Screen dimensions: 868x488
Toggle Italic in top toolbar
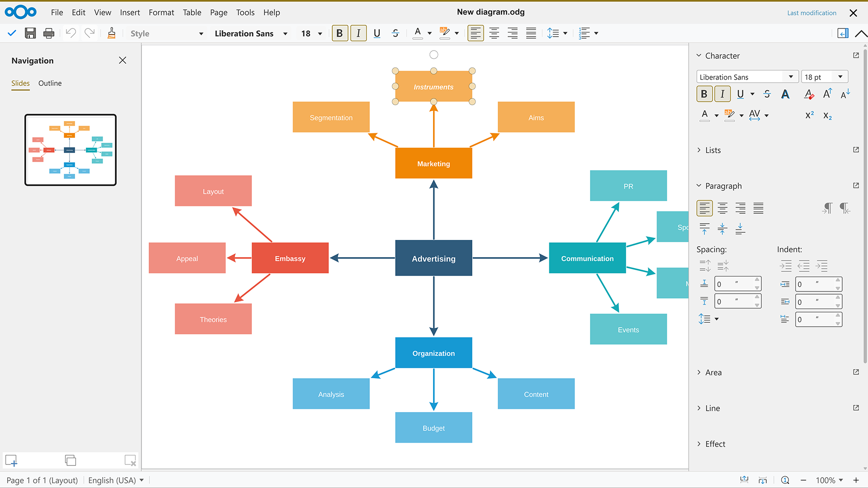point(359,33)
